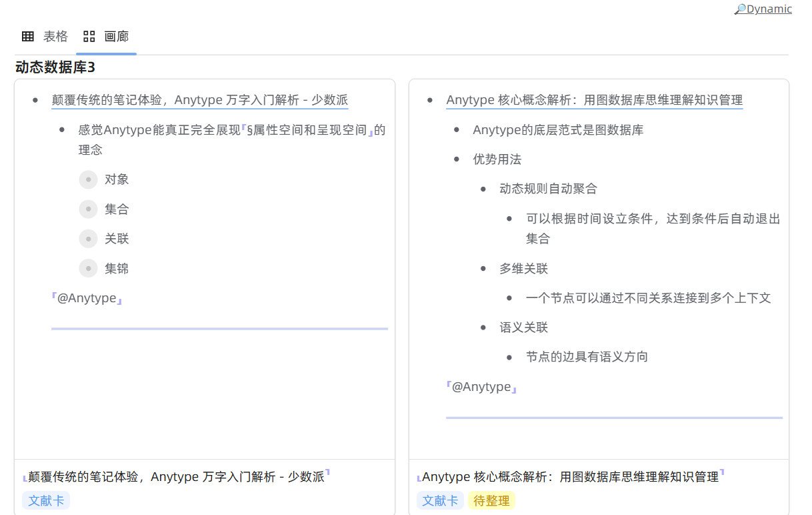Click the 优势用法 list item
This screenshot has width=812, height=515.
coord(497,159)
